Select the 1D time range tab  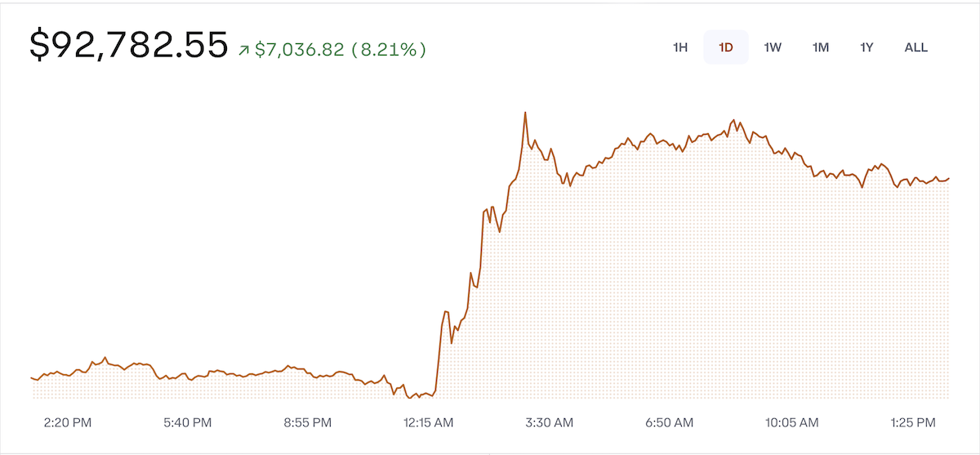point(726,47)
